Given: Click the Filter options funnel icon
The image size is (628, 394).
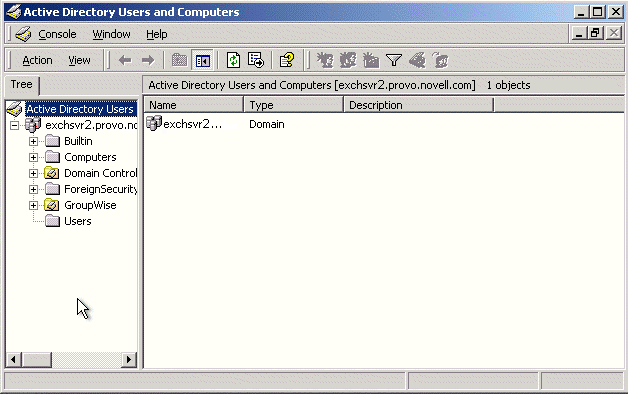Looking at the screenshot, I should point(394,60).
